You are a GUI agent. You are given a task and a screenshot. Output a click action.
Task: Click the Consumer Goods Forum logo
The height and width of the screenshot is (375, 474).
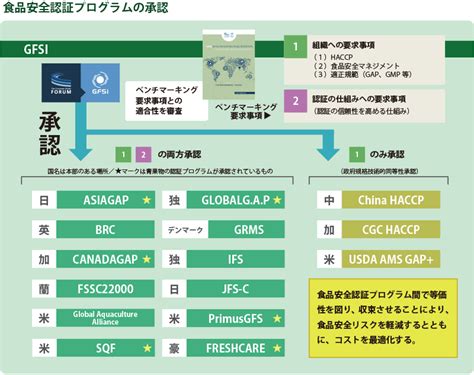click(x=61, y=83)
